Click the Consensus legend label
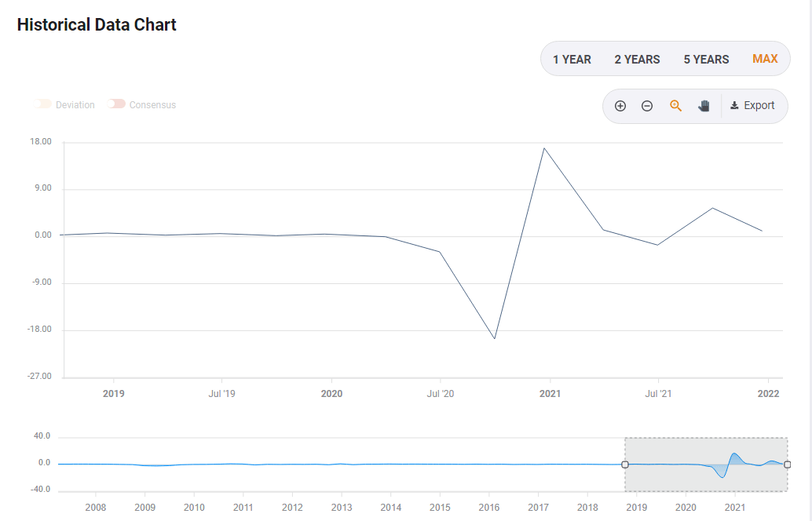 tap(152, 105)
